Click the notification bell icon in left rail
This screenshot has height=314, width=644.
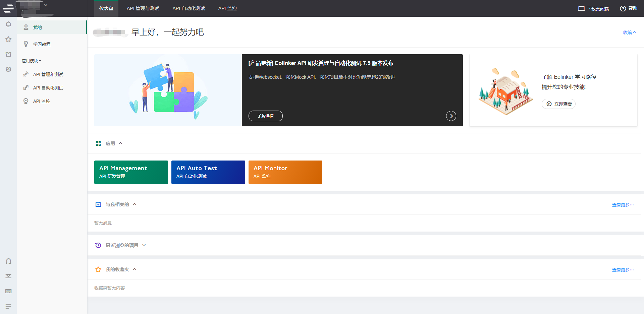[x=8, y=24]
